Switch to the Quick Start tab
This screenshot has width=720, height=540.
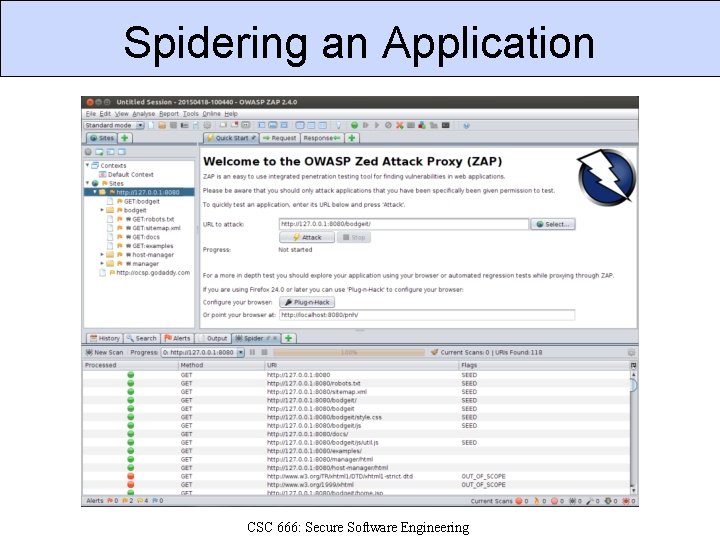231,138
